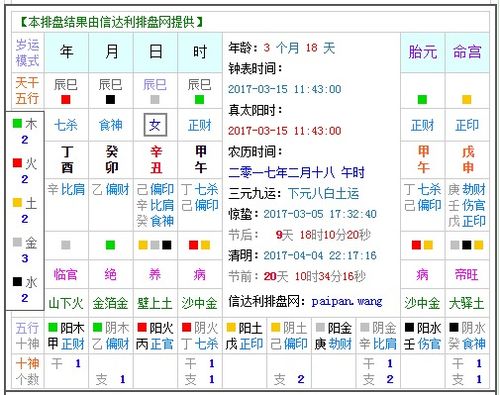Click the blue 钟表时间 value 2017-03-15 11:43:00
The image size is (500, 395).
(285, 89)
